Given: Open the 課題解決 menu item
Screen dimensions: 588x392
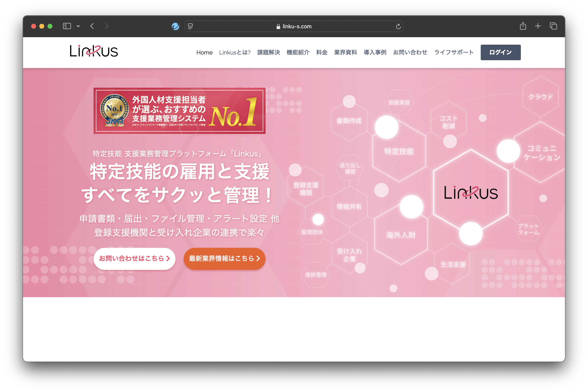Looking at the screenshot, I should (x=268, y=52).
